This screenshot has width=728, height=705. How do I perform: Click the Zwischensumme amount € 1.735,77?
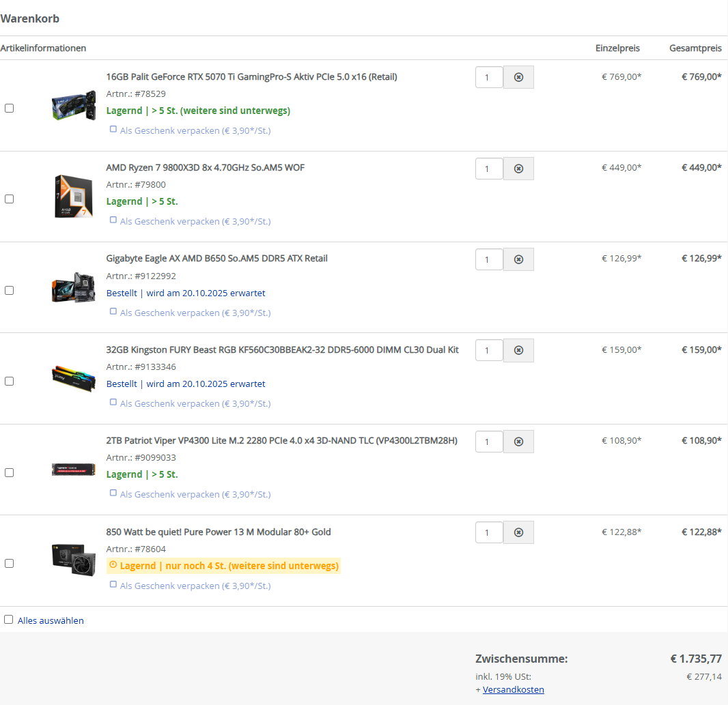coord(696,659)
